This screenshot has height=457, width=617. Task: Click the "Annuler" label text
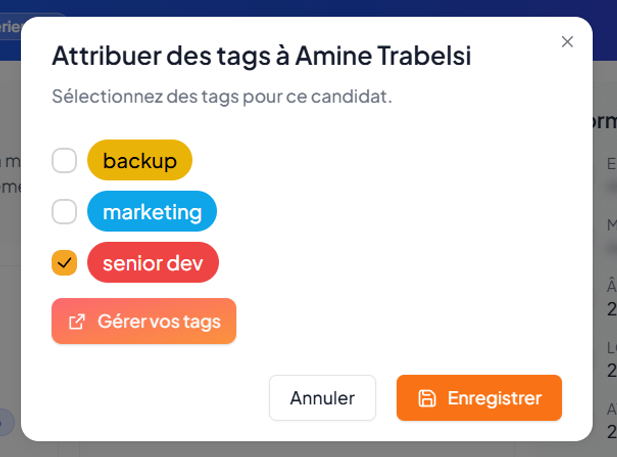pos(322,398)
